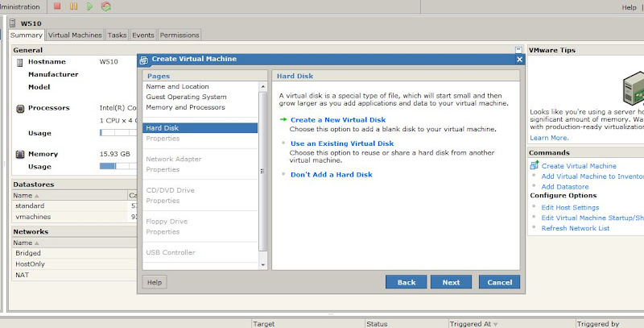Go to Memory and Processors page
The image size is (644, 328).
[186, 107]
